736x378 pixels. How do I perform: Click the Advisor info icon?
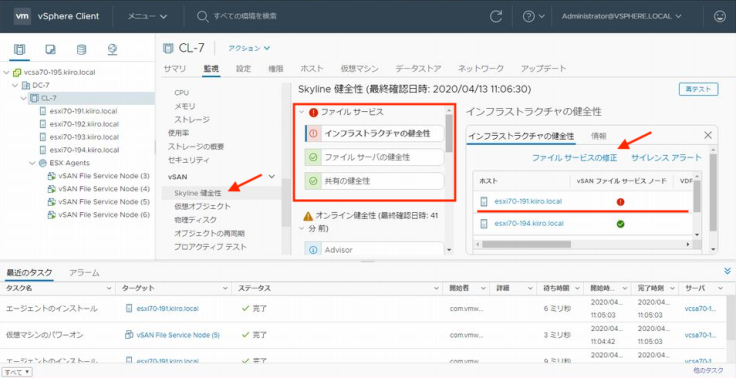pos(314,250)
